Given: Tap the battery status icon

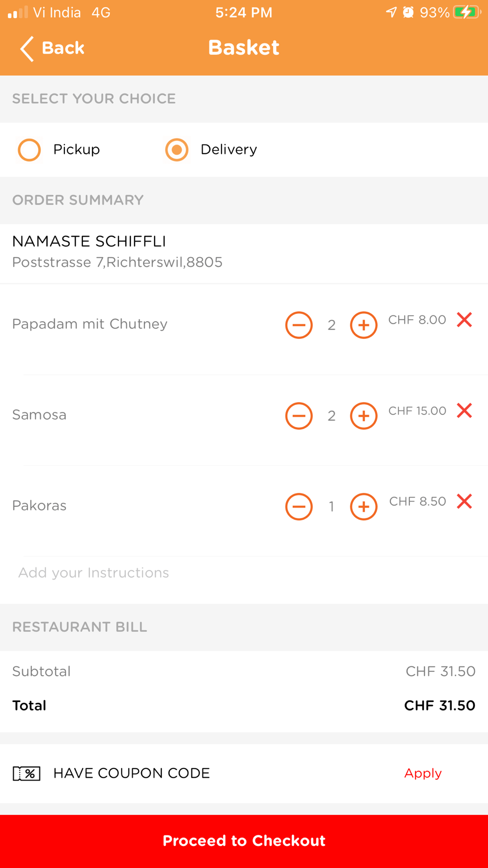Looking at the screenshot, I should click(x=467, y=12).
